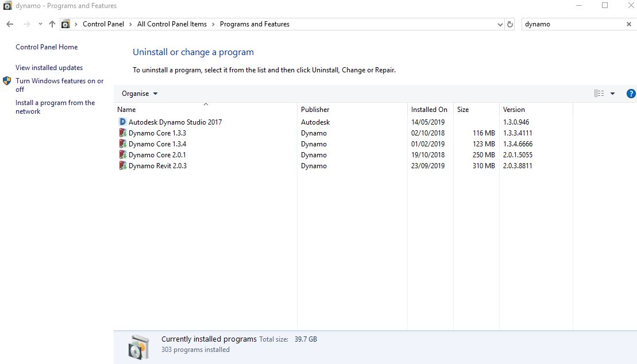Clear the dynamo search with X
Screen dimensions: 637x364
point(629,24)
